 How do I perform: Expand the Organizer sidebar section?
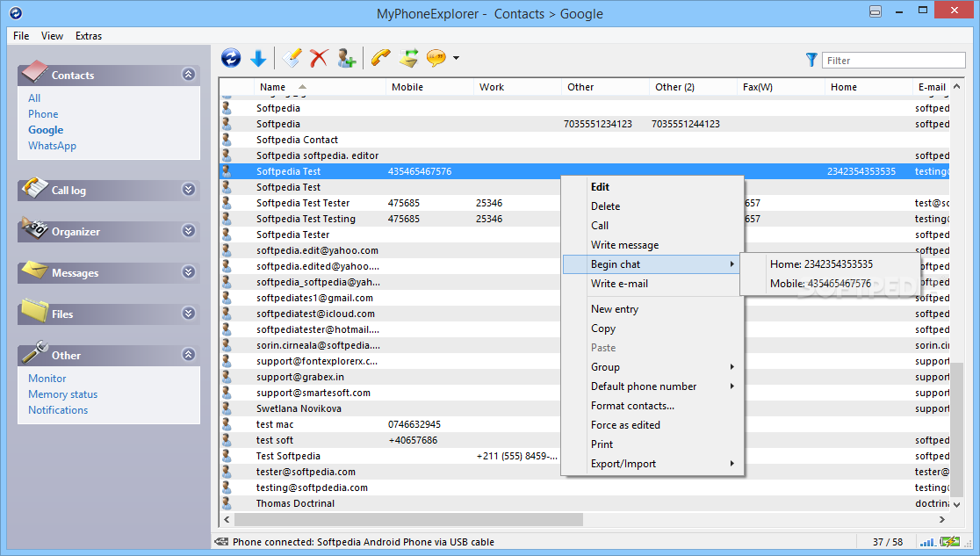[188, 231]
